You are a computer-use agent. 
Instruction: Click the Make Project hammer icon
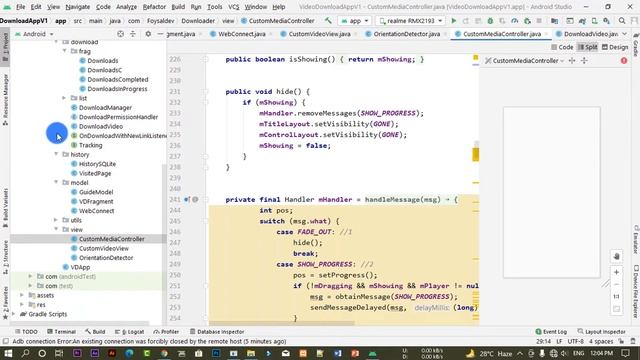tap(328, 20)
